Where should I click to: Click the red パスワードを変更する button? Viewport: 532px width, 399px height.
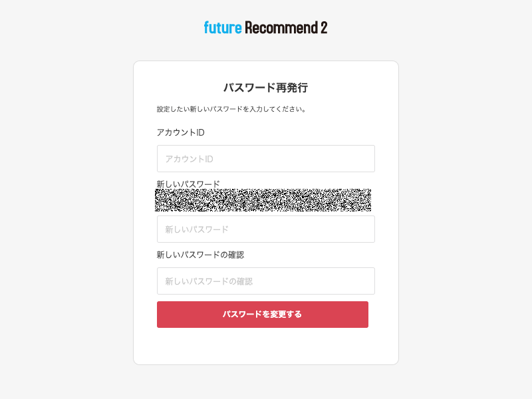(x=262, y=315)
